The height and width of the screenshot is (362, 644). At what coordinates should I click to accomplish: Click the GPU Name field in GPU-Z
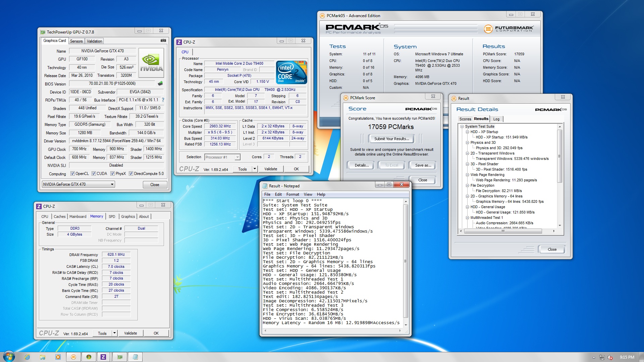103,51
